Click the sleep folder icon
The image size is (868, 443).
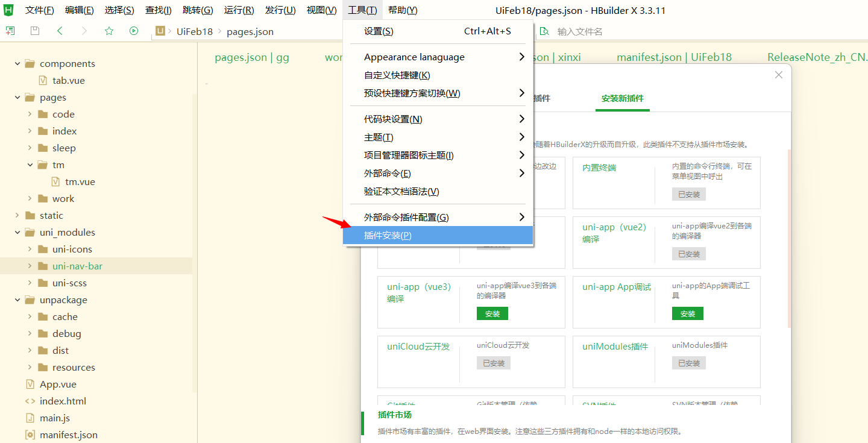(x=42, y=148)
